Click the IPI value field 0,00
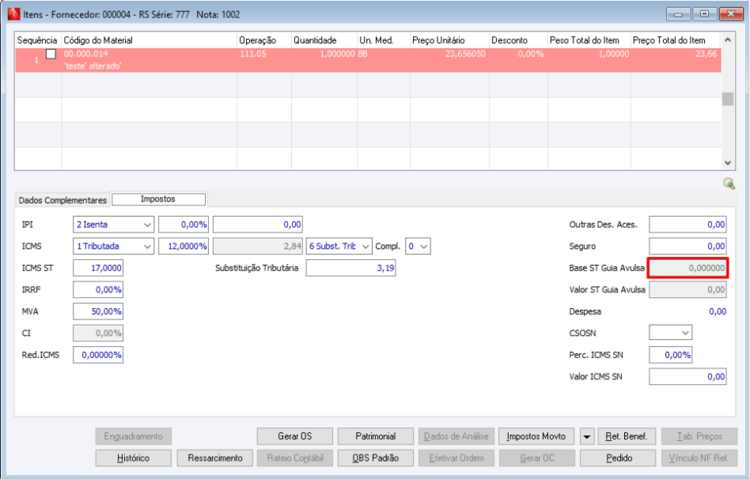The height and width of the screenshot is (479, 750). pyautogui.click(x=258, y=224)
